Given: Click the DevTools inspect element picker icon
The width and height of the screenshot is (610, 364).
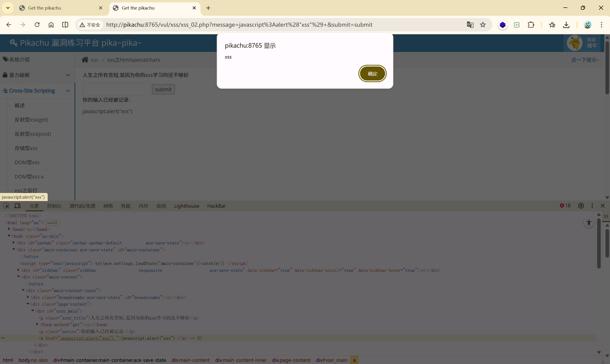Looking at the screenshot, I should pyautogui.click(x=6, y=206).
